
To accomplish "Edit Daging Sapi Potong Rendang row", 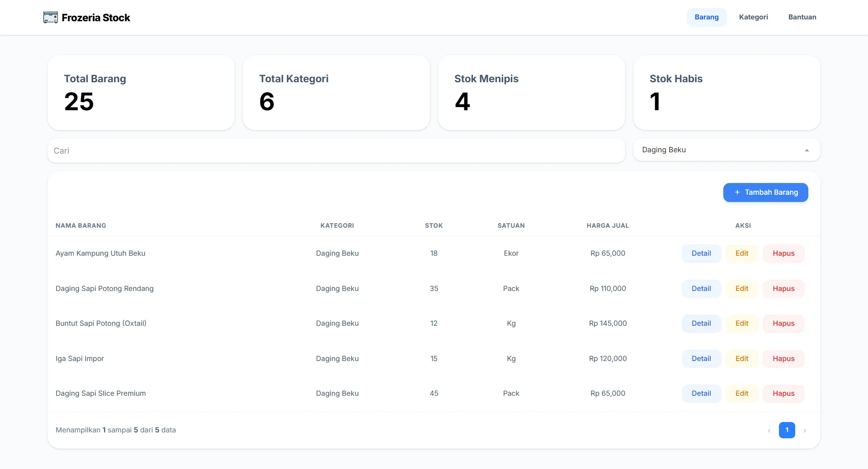I will tap(741, 289).
